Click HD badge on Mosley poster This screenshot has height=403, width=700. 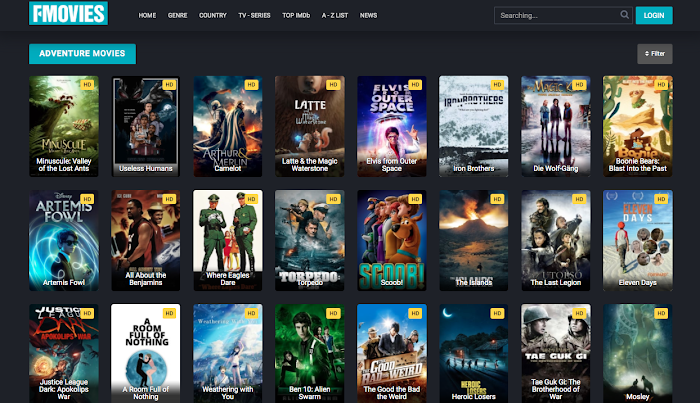pos(661,313)
